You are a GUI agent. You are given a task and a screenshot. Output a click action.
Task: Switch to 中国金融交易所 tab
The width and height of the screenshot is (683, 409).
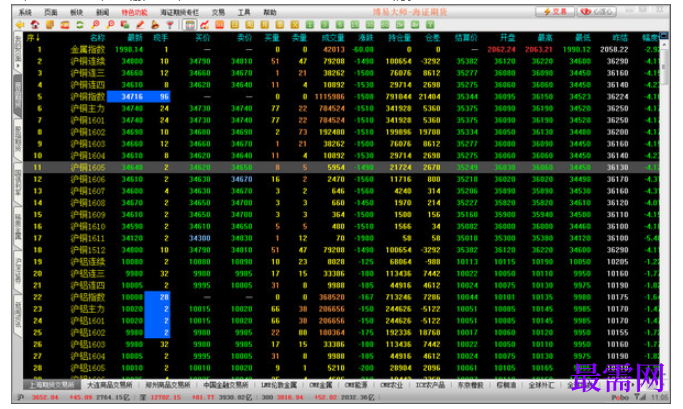226,385
